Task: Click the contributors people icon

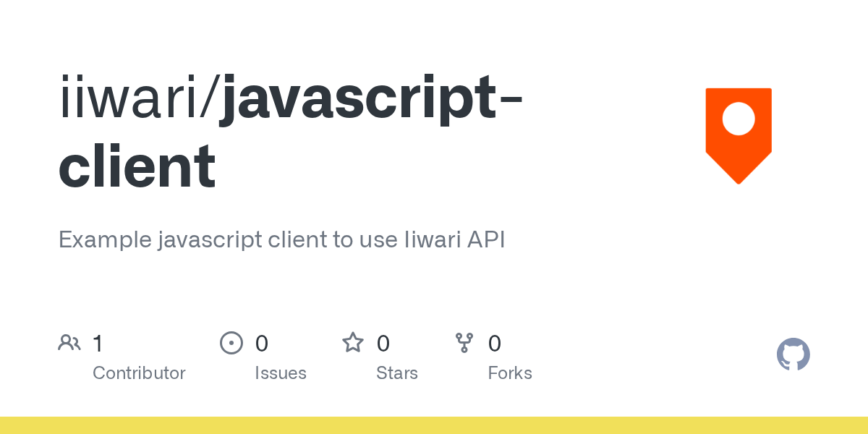Action: point(69,342)
